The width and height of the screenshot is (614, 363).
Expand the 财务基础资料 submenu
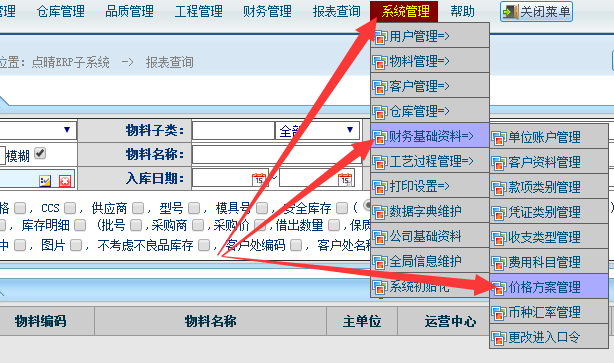coord(430,136)
